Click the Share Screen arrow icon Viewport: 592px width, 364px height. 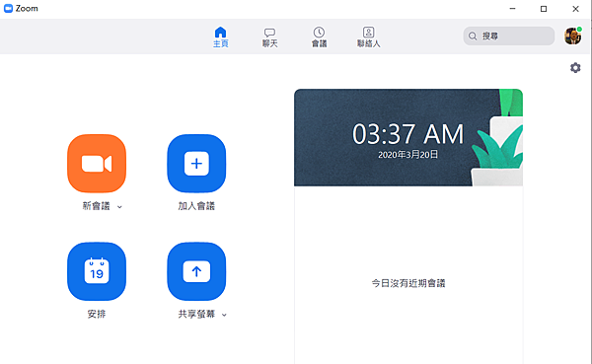pos(196,271)
